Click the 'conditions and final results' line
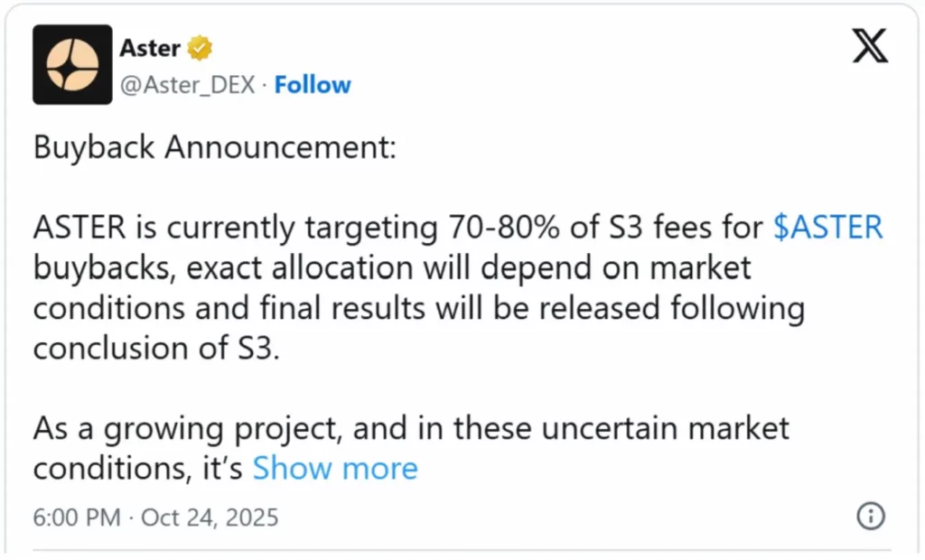This screenshot has width=925, height=560. (x=419, y=308)
